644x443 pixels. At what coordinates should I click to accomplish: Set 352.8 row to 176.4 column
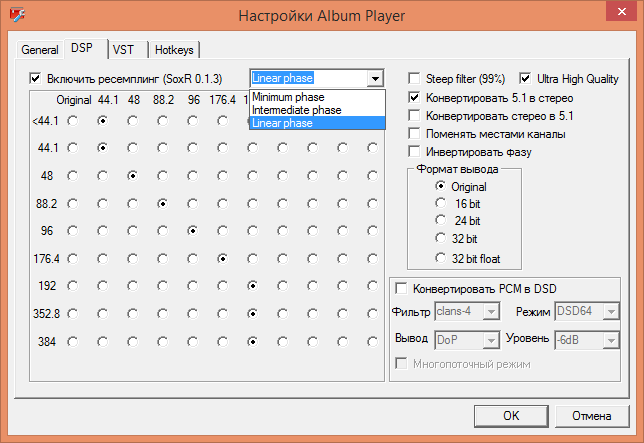click(223, 314)
